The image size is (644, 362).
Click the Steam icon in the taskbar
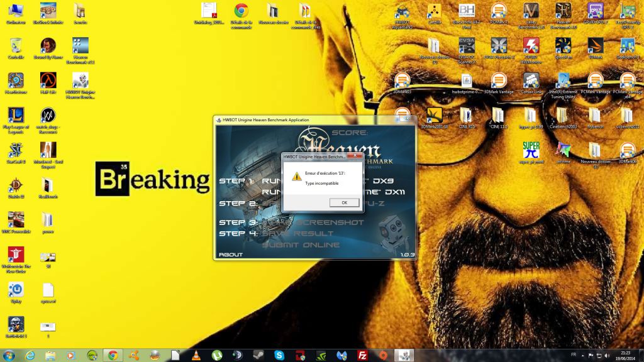coord(258,356)
